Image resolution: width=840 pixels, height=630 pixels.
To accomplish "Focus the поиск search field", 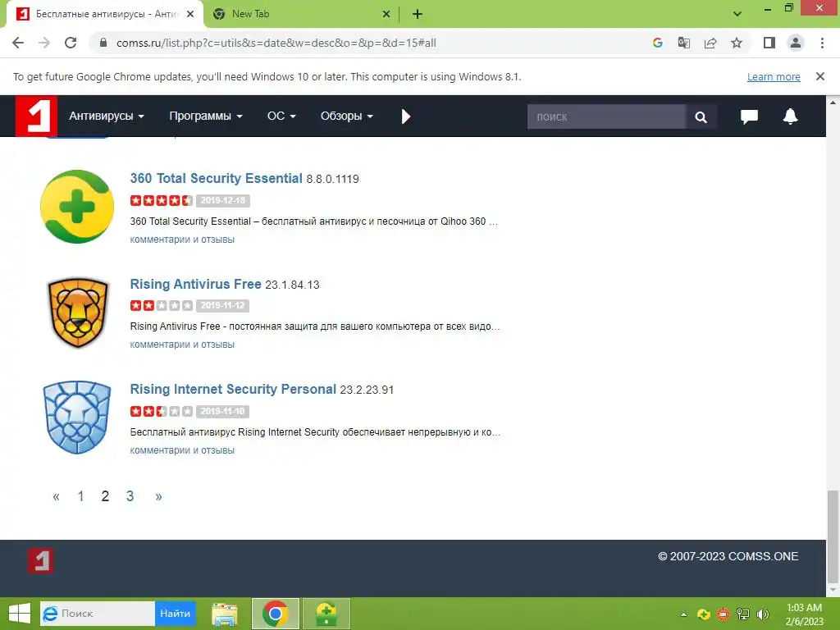I will pyautogui.click(x=606, y=116).
